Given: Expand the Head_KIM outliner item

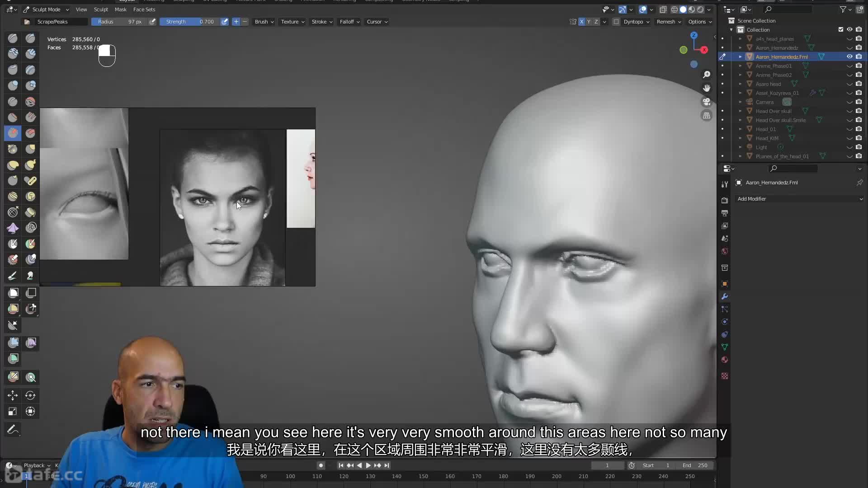Looking at the screenshot, I should (740, 138).
